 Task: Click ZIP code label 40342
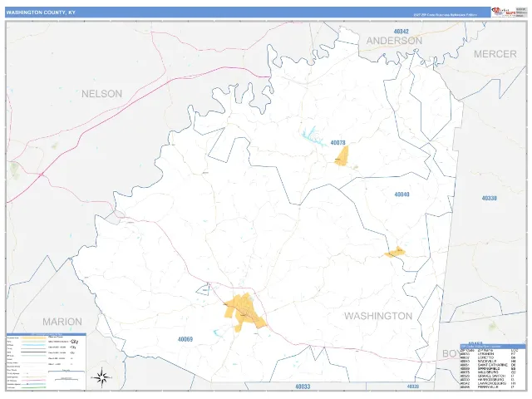[x=401, y=32]
